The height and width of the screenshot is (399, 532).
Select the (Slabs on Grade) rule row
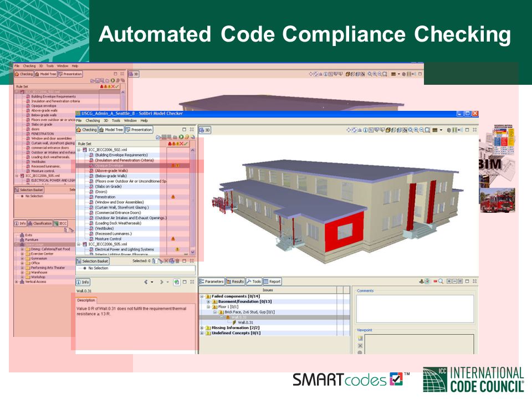point(132,186)
